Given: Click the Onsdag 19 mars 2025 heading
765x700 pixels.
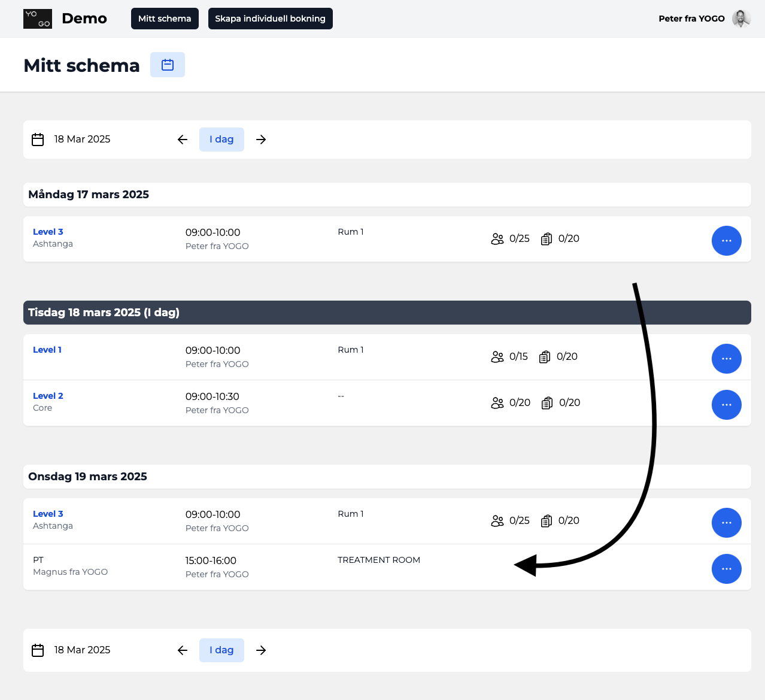Looking at the screenshot, I should pos(87,477).
